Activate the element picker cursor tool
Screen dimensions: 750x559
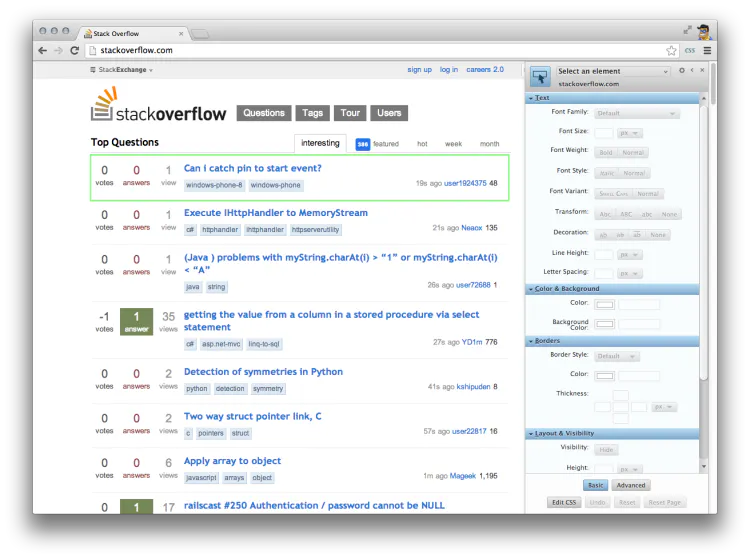tap(540, 77)
